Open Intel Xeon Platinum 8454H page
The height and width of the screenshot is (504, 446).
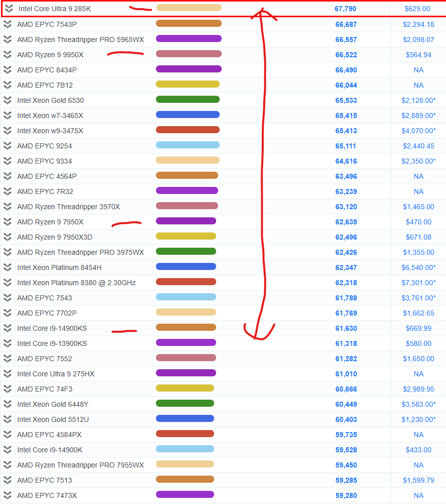coord(59,267)
